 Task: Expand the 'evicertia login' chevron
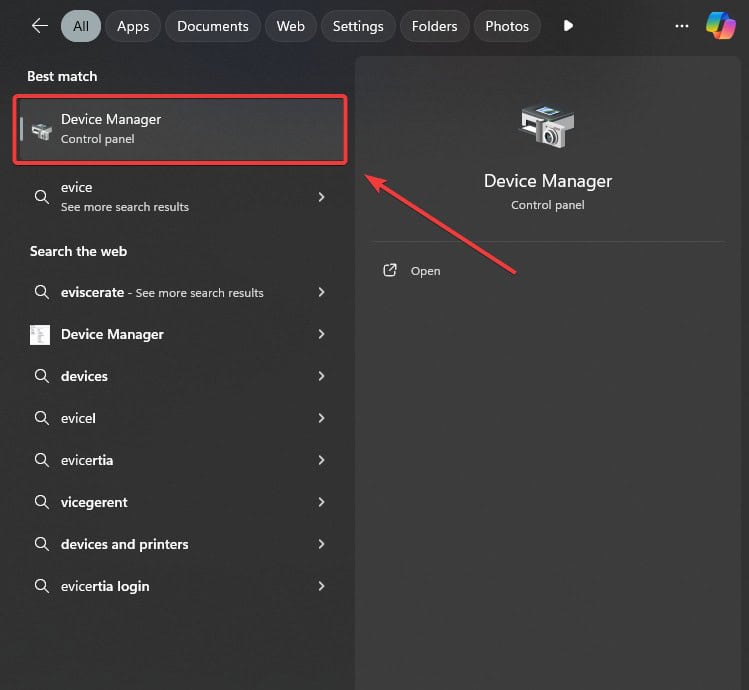click(321, 586)
